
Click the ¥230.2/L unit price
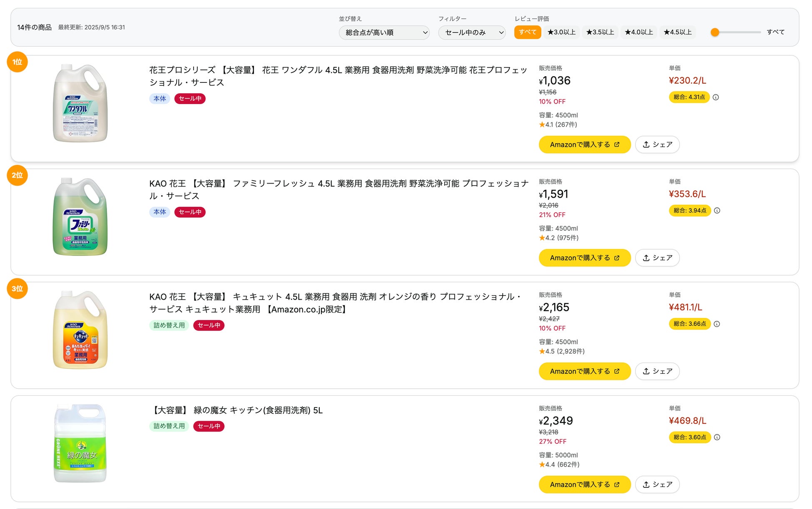(687, 80)
